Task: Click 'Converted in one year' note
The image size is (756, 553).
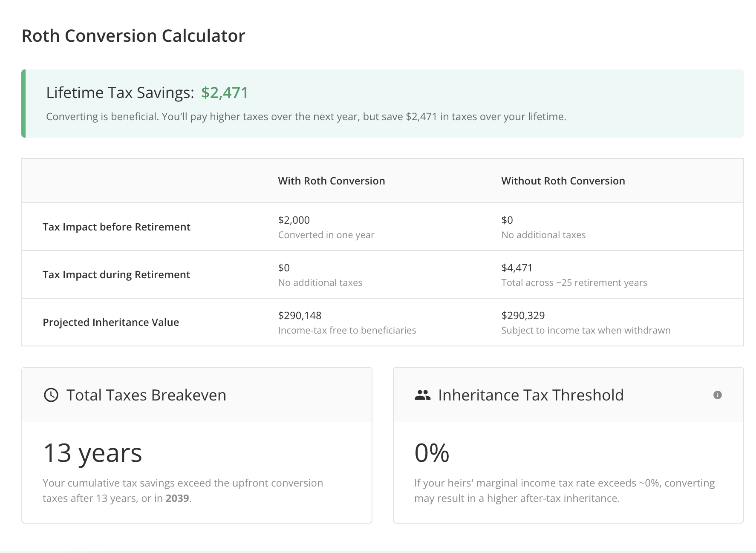Action: (326, 235)
